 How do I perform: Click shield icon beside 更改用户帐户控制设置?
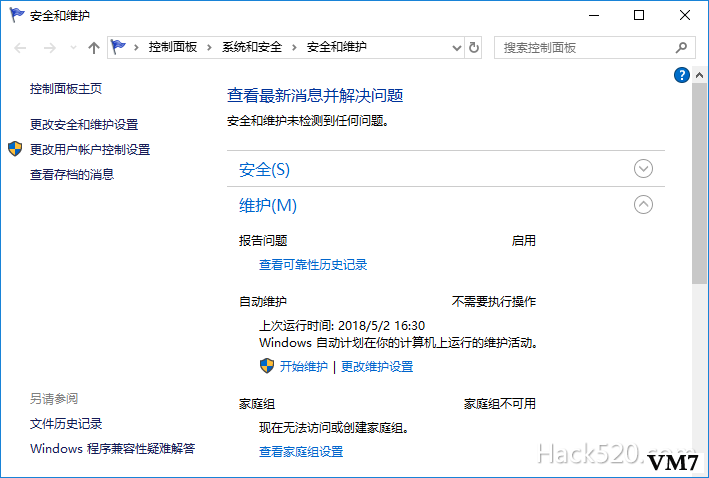point(15,148)
